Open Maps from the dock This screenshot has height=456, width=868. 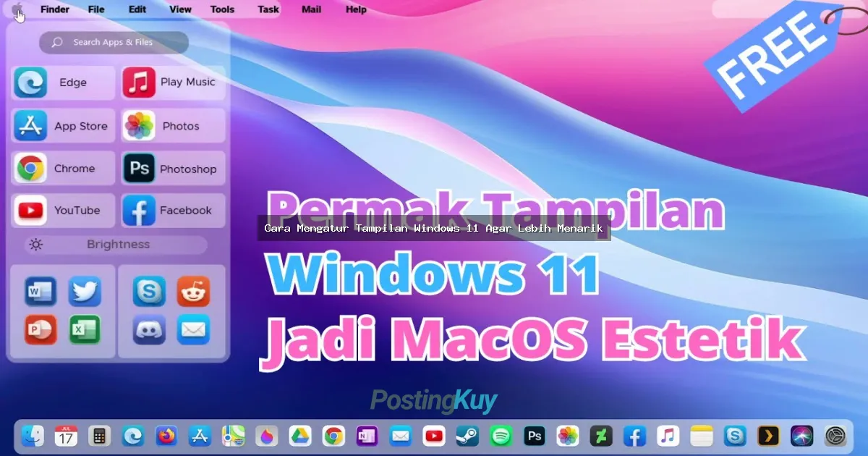coord(234,436)
